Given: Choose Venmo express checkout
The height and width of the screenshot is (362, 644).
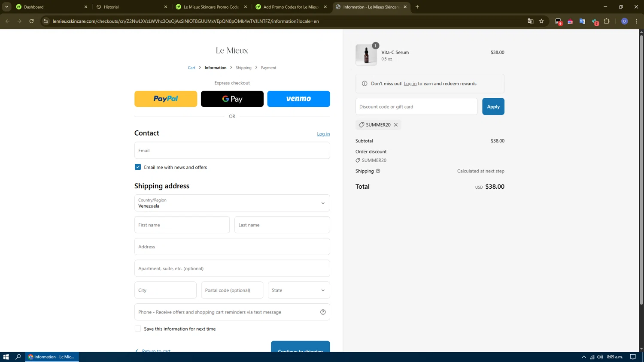Looking at the screenshot, I should coord(298,99).
